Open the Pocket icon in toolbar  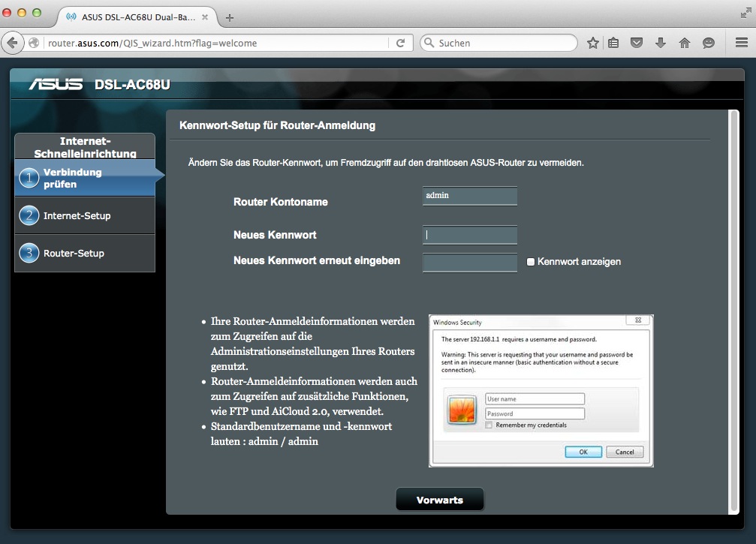tap(637, 43)
